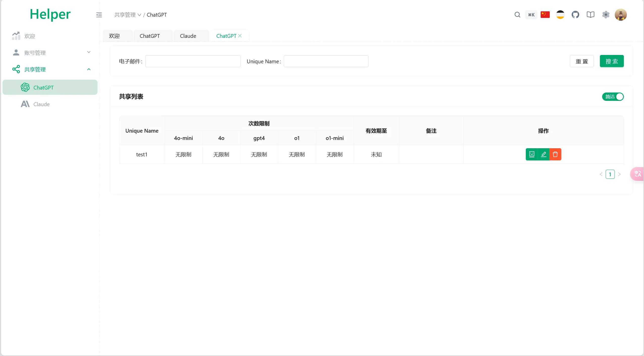Click the chat session icon for test1
The height and width of the screenshot is (356, 644).
[532, 154]
